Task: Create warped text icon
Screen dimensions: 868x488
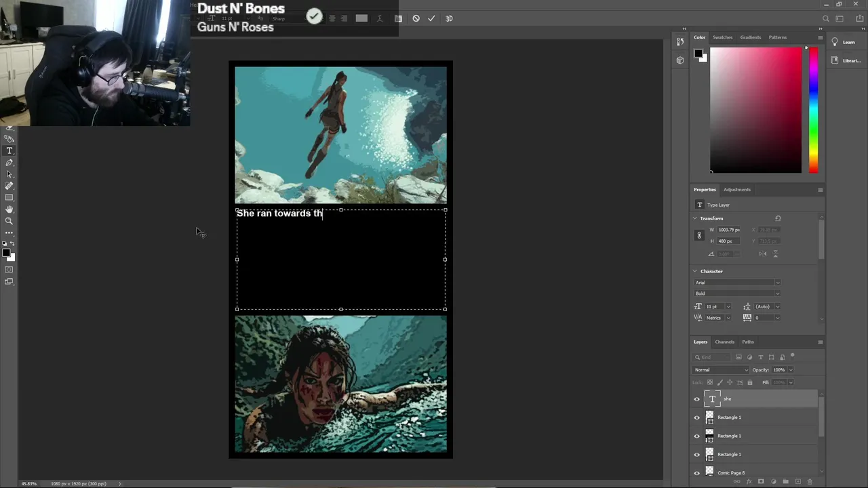Action: point(379,18)
